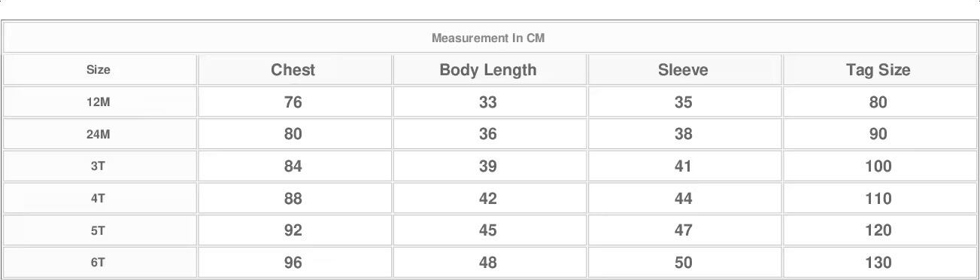The image size is (980, 280).
Task: Click the Chest value 76 cell
Action: click(x=293, y=102)
